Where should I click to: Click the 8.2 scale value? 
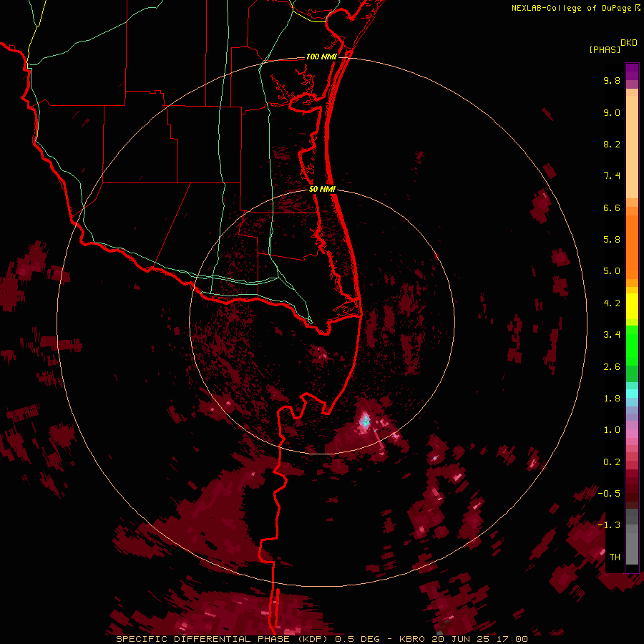coord(612,144)
